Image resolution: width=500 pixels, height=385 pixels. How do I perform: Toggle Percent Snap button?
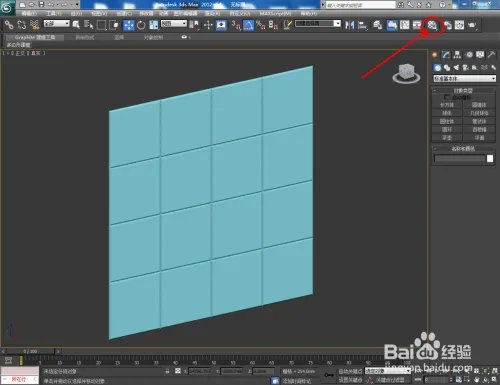pyautogui.click(x=261, y=25)
